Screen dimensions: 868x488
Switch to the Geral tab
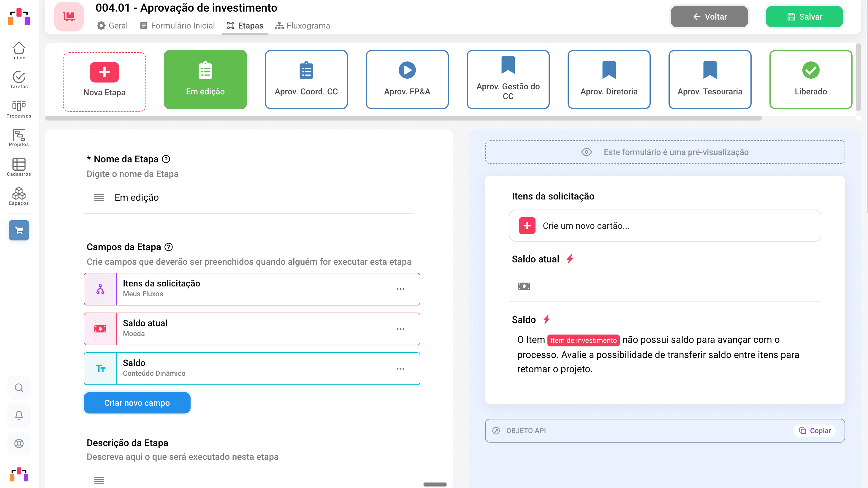(112, 26)
